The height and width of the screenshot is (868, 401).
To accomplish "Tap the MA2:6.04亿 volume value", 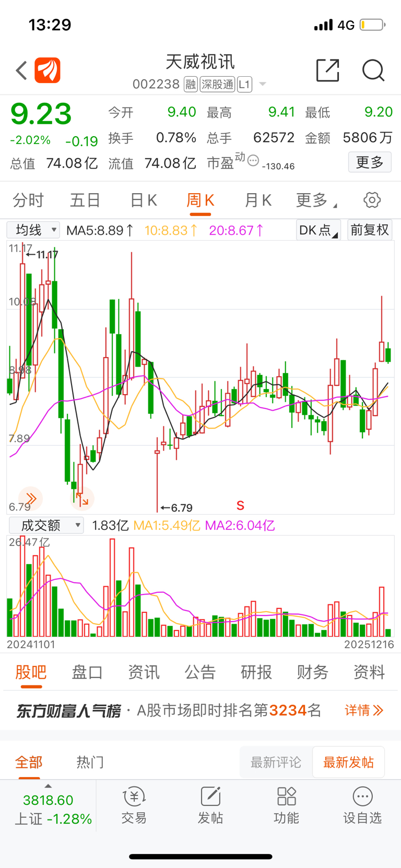I will pyautogui.click(x=240, y=526).
